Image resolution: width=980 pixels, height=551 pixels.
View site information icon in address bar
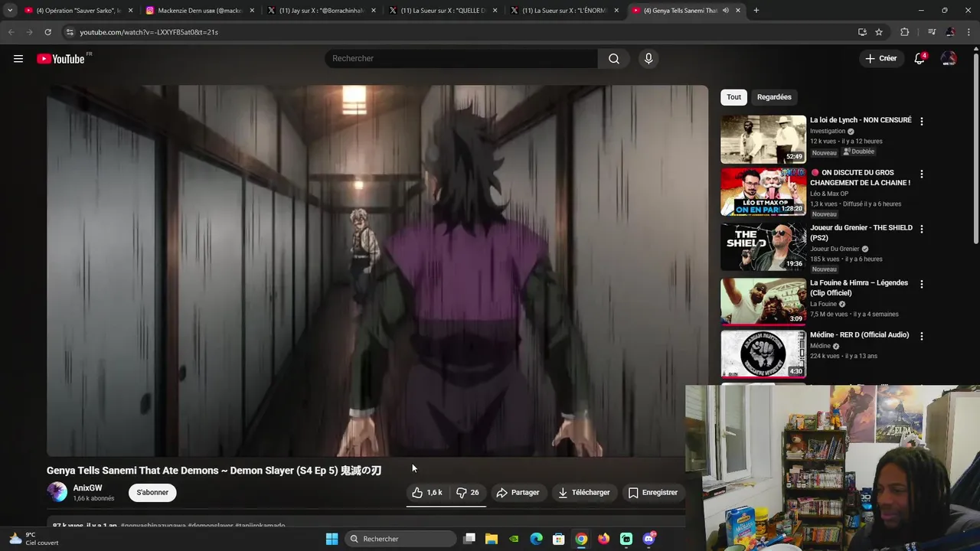70,32
